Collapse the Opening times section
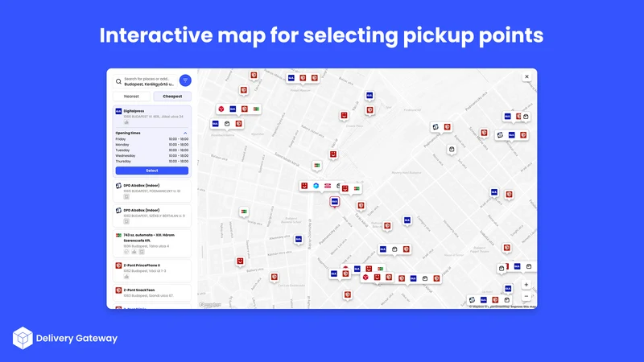The height and width of the screenshot is (362, 644). click(185, 133)
